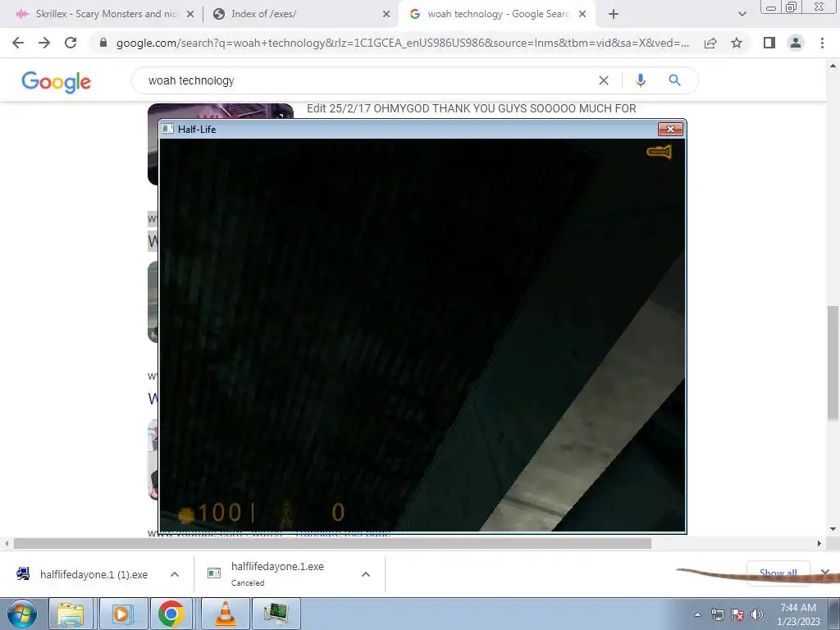Go back with the browser back arrow

pyautogui.click(x=18, y=43)
